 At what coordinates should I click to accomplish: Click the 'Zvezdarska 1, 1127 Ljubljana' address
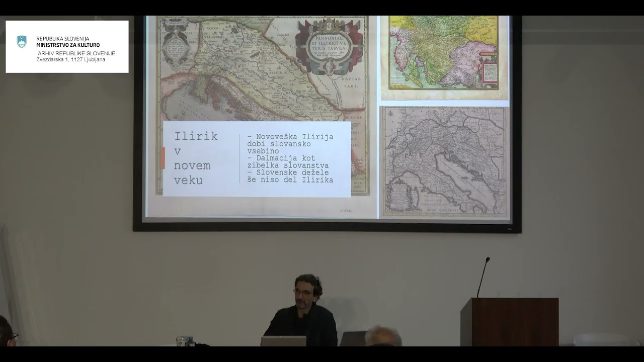pos(71,59)
